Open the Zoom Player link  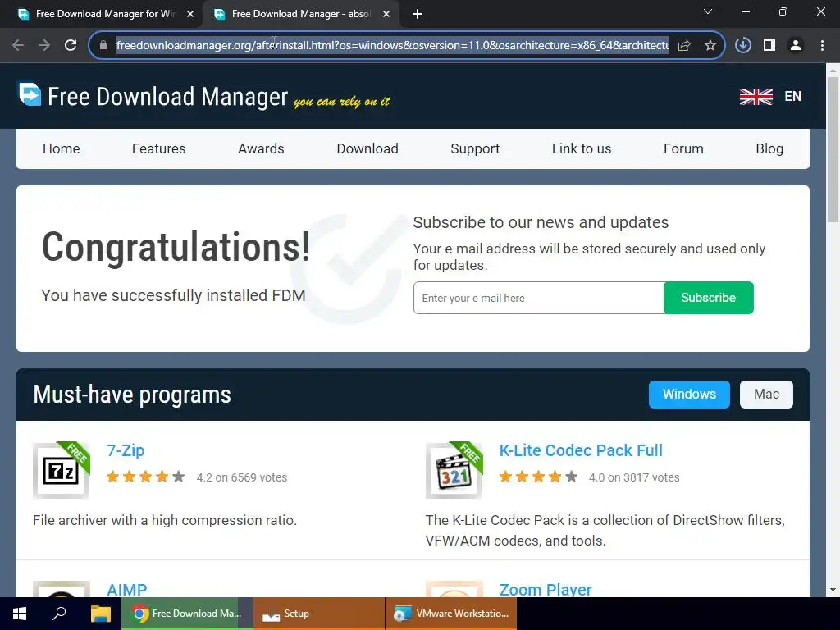pos(546,590)
